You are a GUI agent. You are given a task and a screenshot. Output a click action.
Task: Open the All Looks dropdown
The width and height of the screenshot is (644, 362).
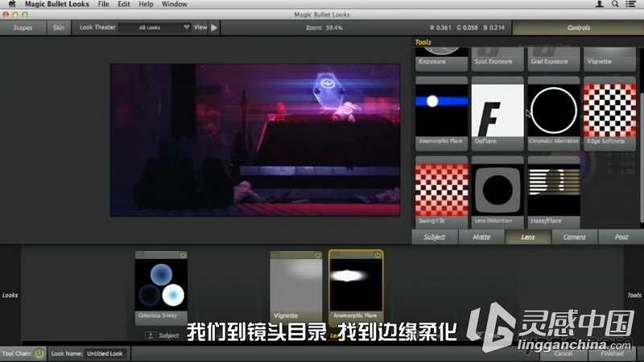pos(154,27)
